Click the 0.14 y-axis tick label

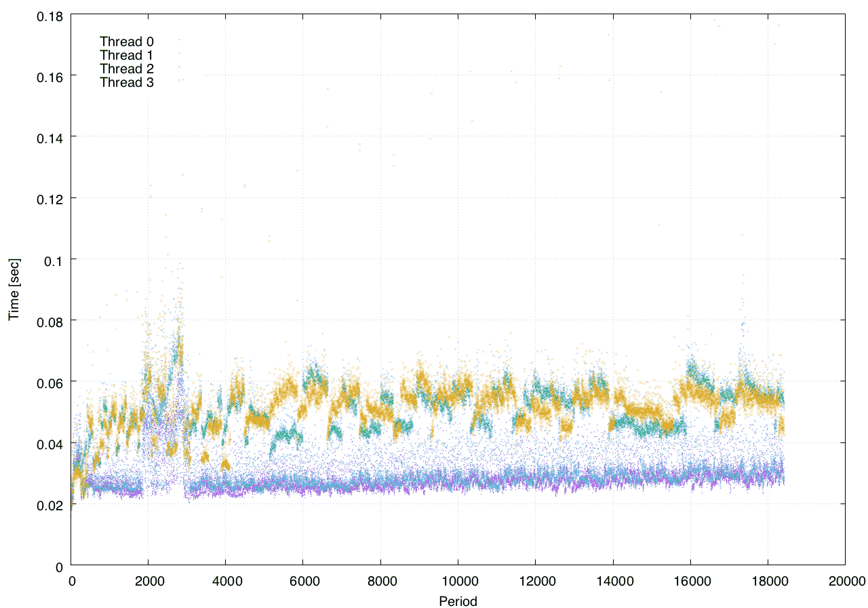point(51,138)
